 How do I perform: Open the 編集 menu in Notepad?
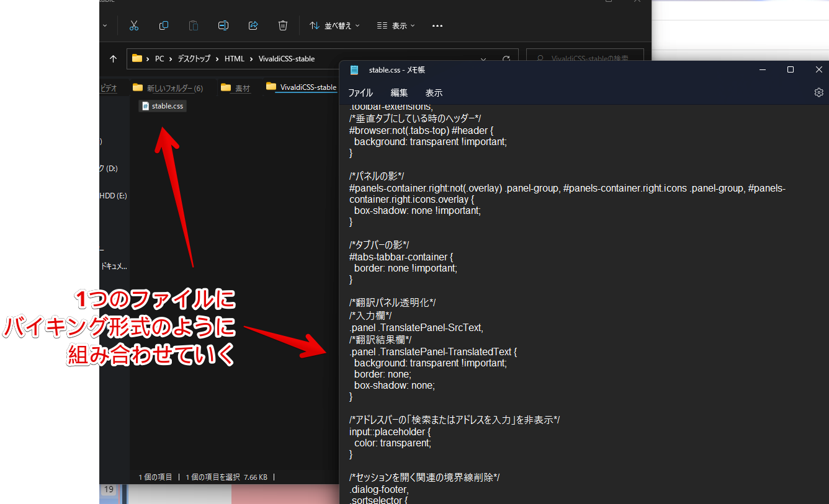[x=399, y=93]
